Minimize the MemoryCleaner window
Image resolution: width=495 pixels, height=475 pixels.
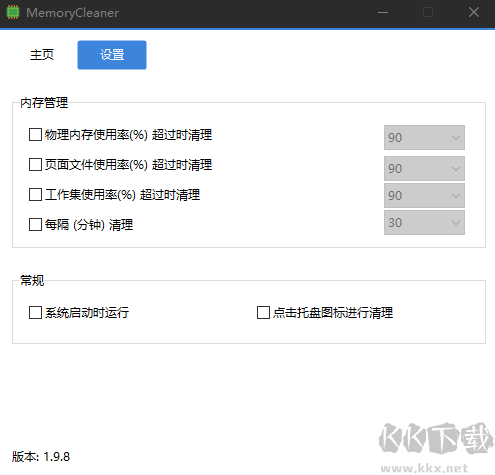coord(383,13)
